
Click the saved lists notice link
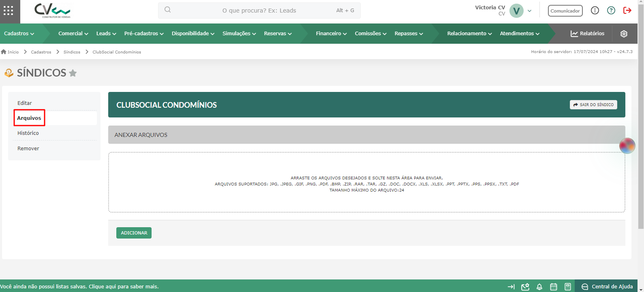[79, 287]
